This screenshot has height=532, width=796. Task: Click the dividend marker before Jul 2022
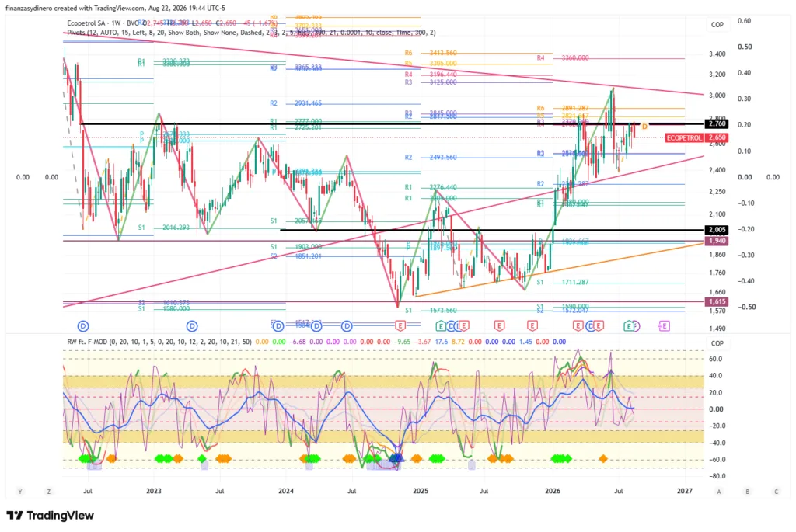pos(83,326)
